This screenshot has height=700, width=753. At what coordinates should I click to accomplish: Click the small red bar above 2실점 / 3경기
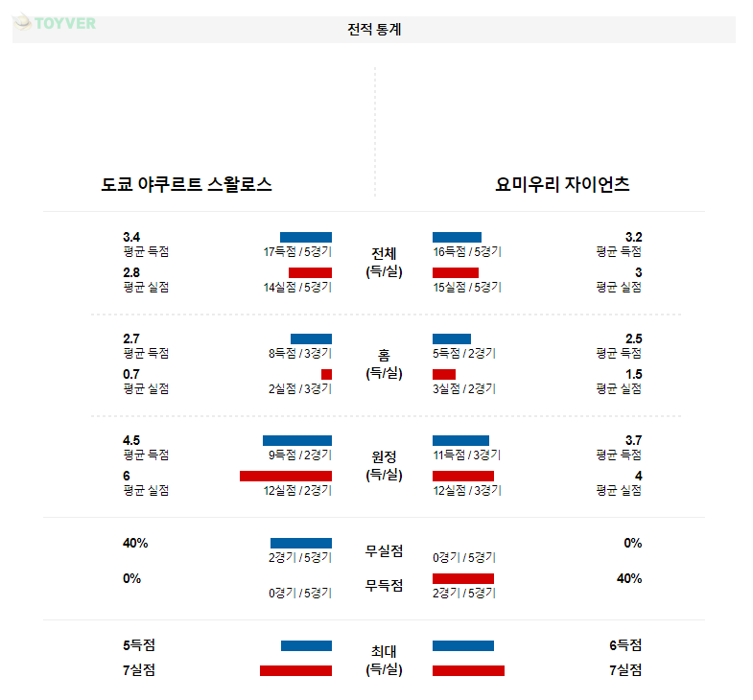pos(326,374)
